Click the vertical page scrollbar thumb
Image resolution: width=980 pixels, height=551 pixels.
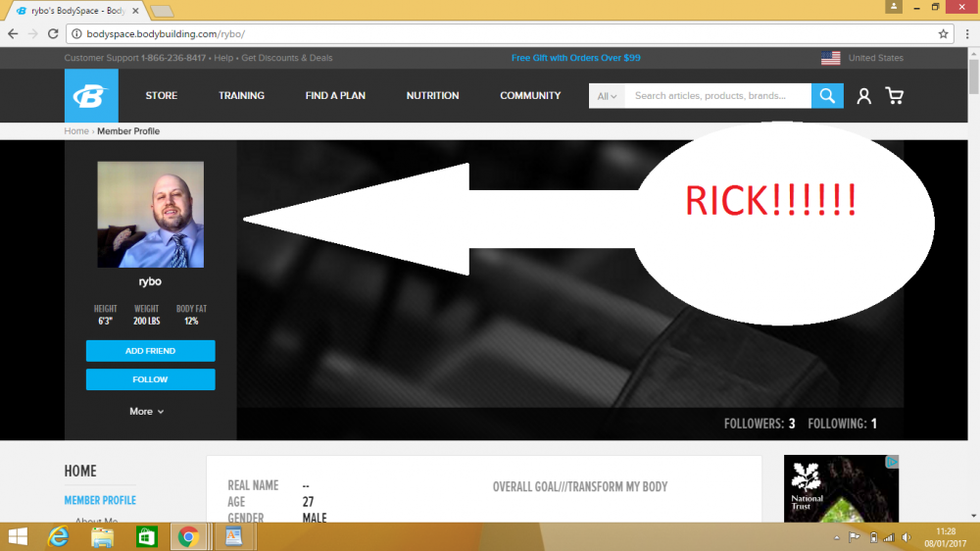[974, 76]
